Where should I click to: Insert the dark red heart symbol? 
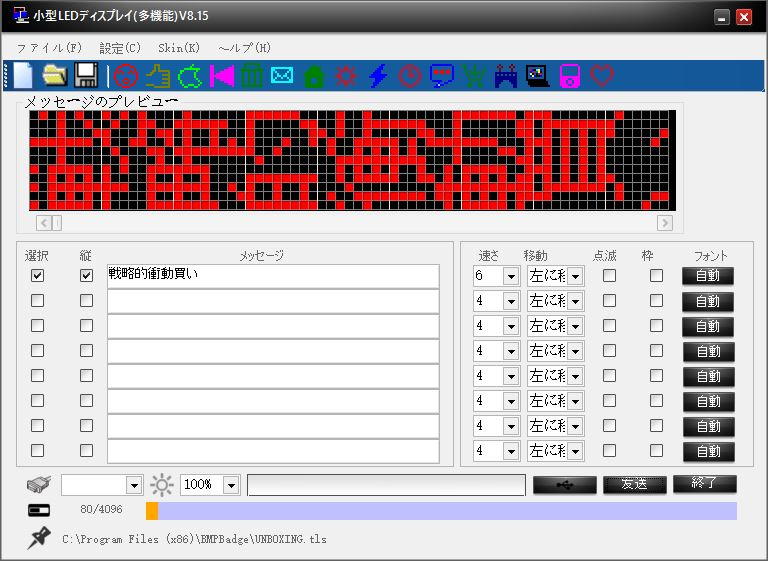pos(602,75)
